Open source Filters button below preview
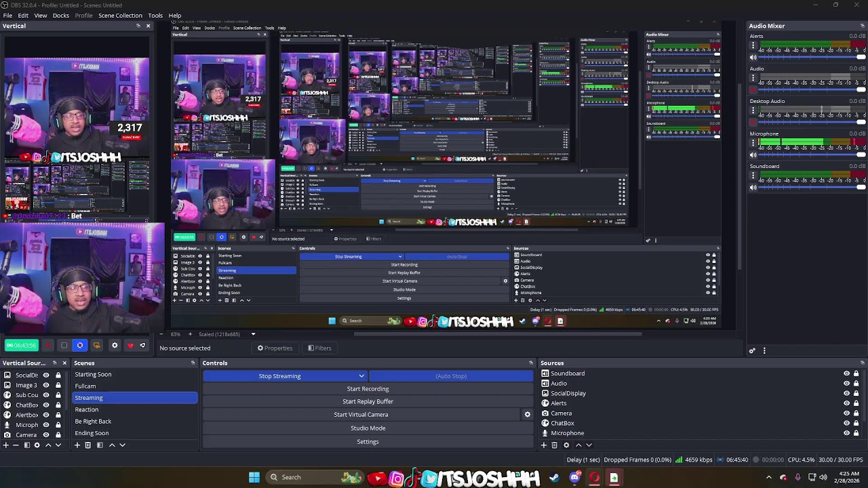This screenshot has width=868, height=488. pos(319,348)
